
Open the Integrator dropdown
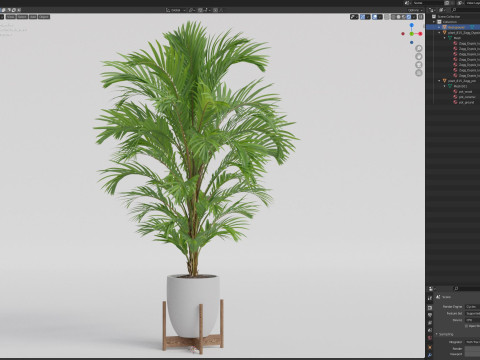pos(472,342)
